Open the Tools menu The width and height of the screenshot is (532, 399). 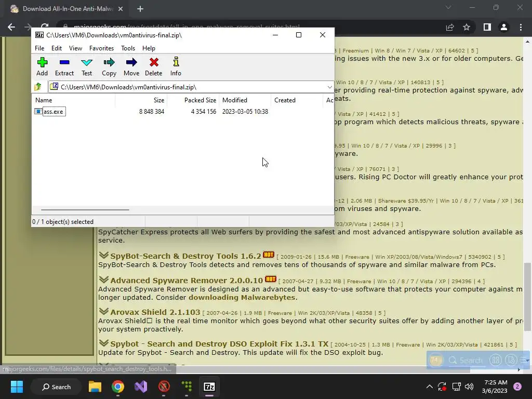(x=128, y=48)
